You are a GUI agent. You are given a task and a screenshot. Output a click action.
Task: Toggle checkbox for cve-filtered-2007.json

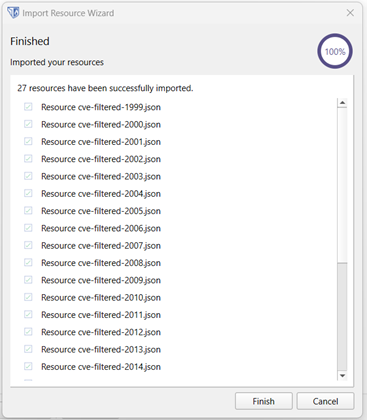[x=28, y=245]
